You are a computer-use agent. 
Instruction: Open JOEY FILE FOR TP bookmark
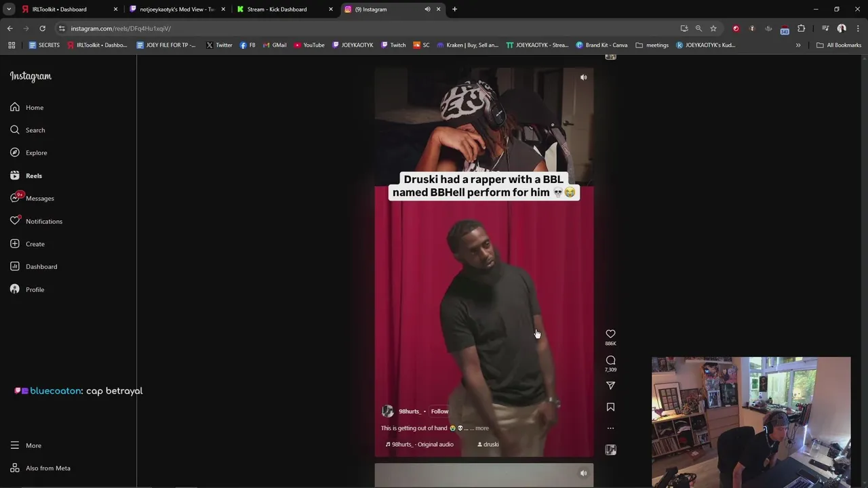pyautogui.click(x=166, y=45)
